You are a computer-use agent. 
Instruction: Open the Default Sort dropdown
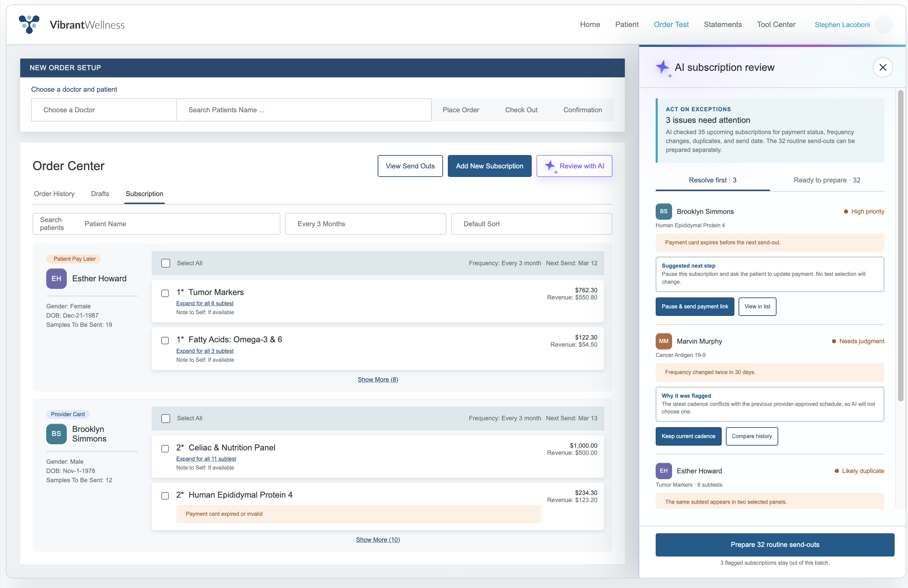coord(531,224)
